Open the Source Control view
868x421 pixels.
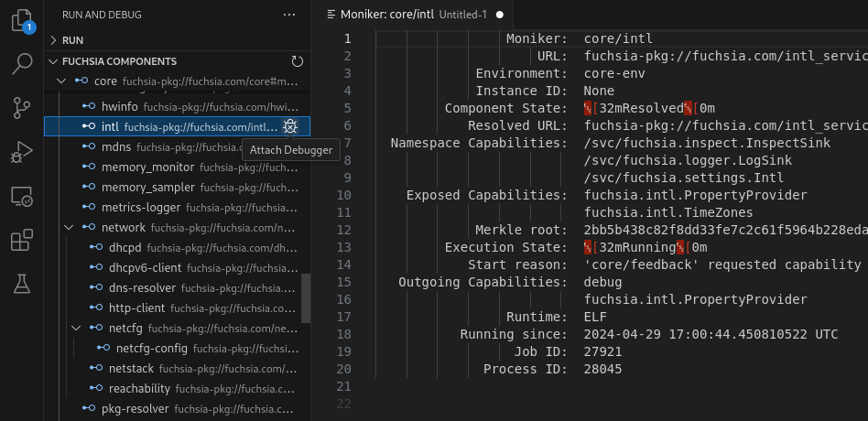click(22, 108)
